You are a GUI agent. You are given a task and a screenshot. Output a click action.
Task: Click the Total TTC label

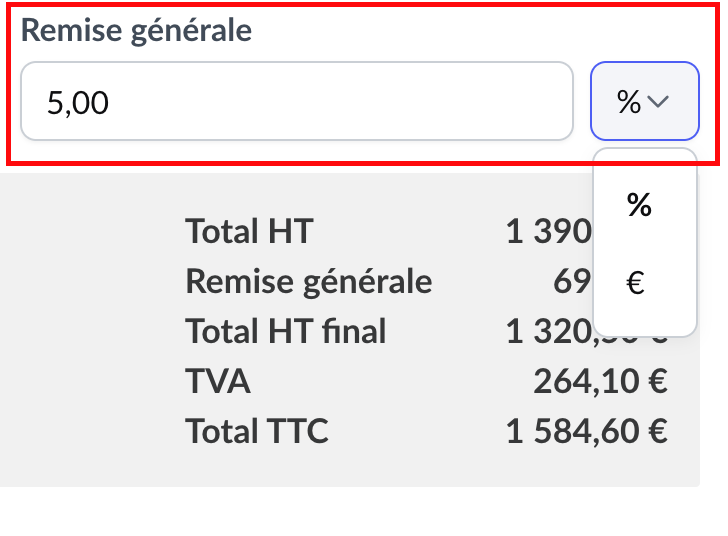(257, 431)
